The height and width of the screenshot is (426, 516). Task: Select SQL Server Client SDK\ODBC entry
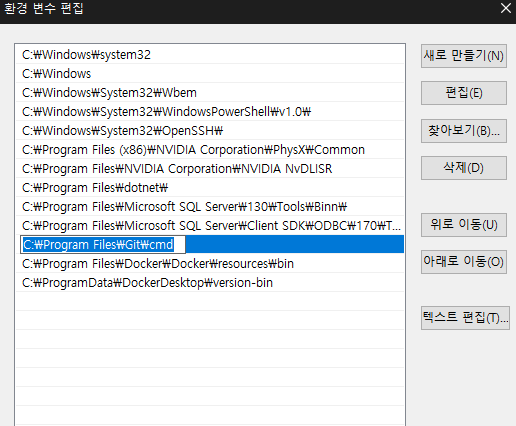click(210, 225)
